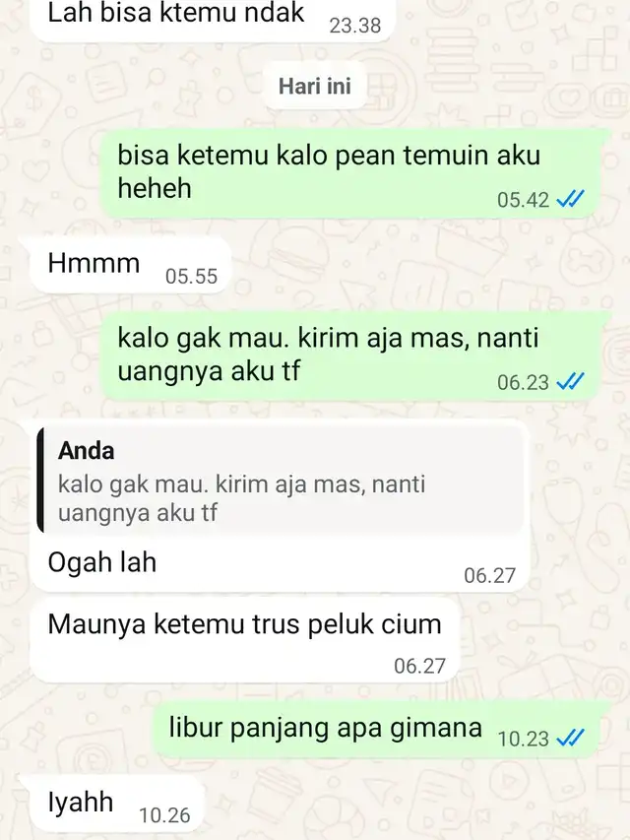The height and width of the screenshot is (840, 630).
Task: Click the 23.38 timestamp
Action: (354, 26)
